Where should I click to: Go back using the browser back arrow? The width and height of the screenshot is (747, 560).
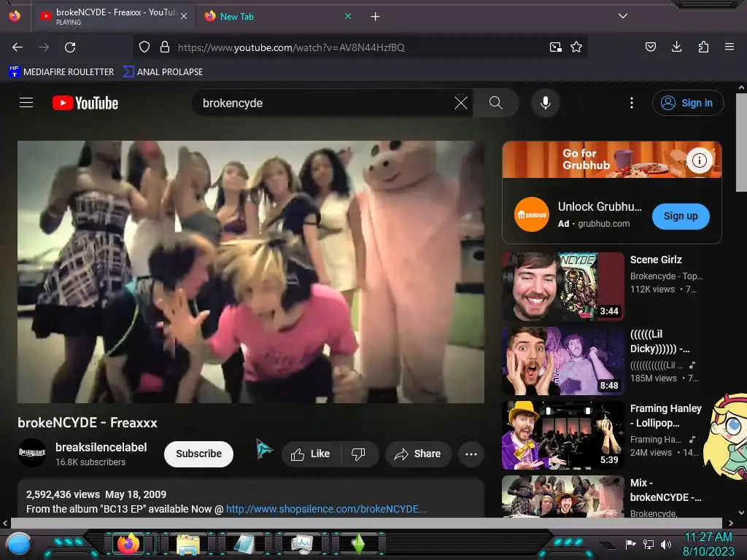coord(18,47)
